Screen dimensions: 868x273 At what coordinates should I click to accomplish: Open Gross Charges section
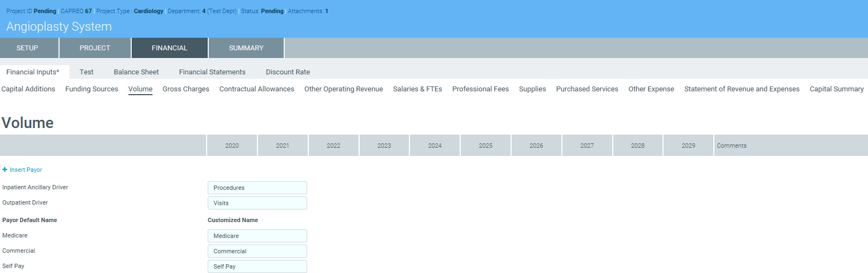pyautogui.click(x=186, y=89)
